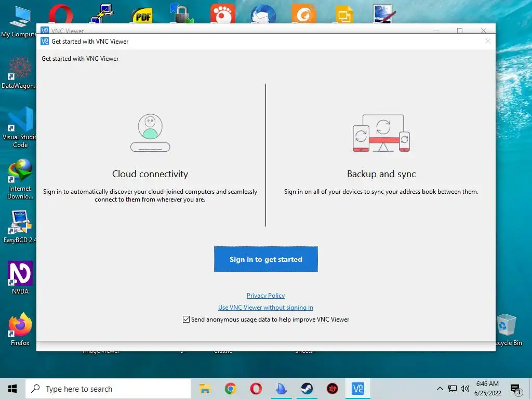
Task: Open the Windows Start menu
Action: (12, 389)
